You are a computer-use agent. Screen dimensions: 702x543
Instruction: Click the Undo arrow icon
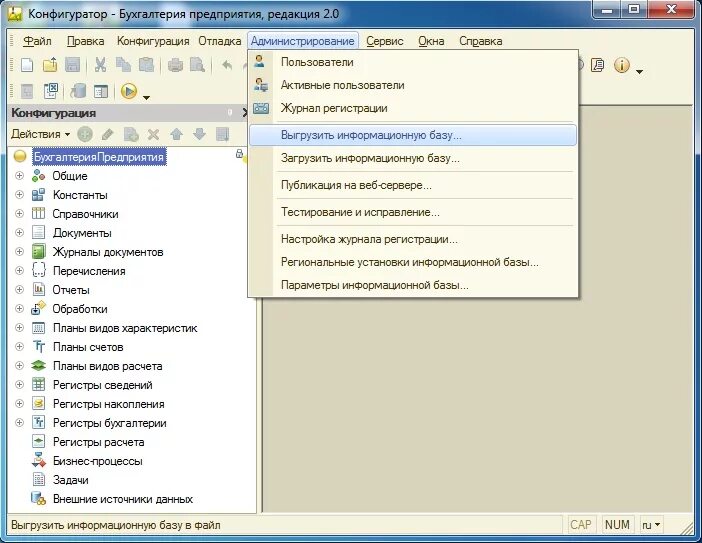coord(227,65)
